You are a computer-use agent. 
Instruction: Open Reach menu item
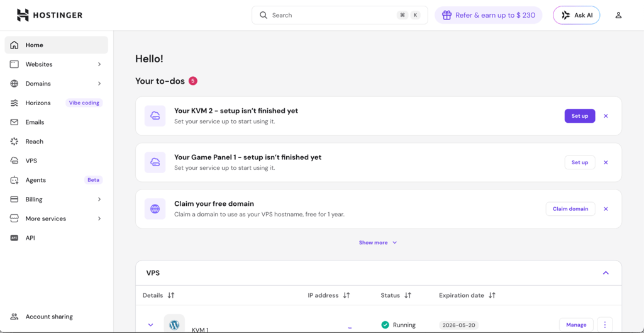coord(56,142)
